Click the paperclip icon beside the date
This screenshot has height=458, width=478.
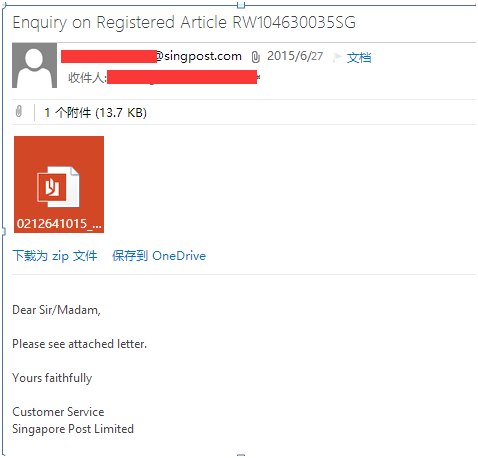pyautogui.click(x=255, y=57)
